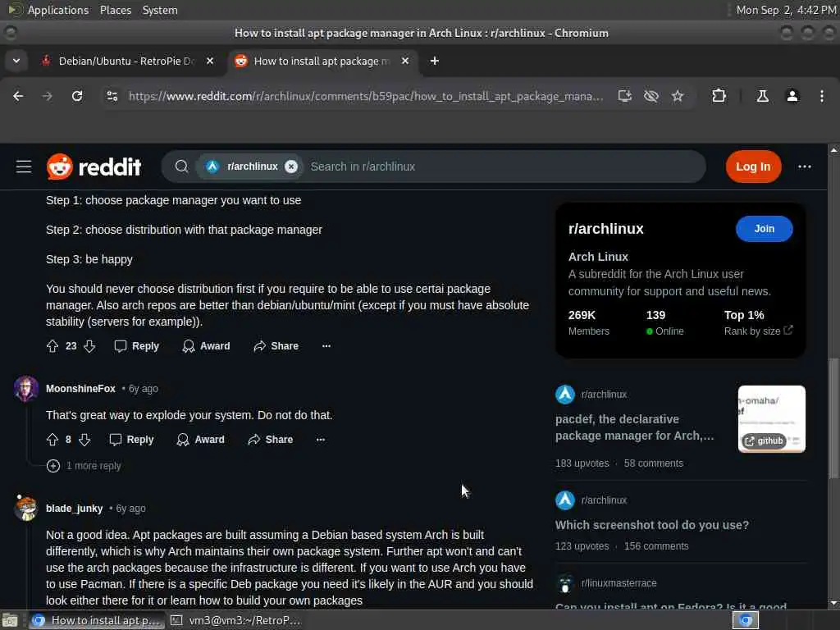Open more options on MoonshineFox's comment
Viewport: 840px width, 630px height.
pyautogui.click(x=321, y=440)
